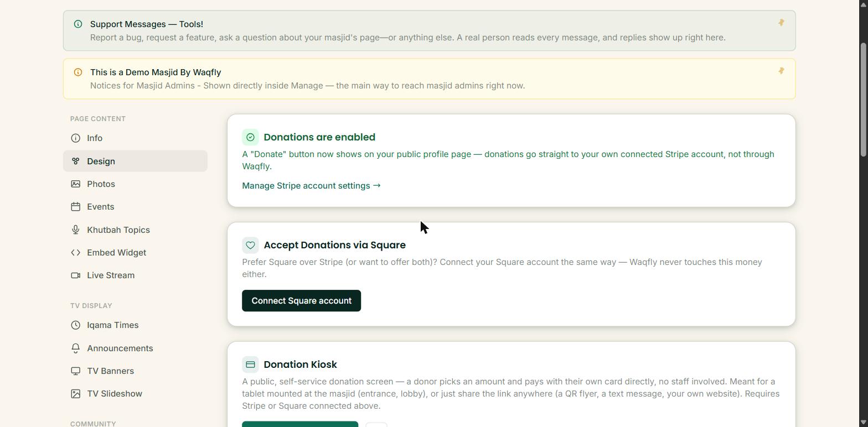The image size is (868, 427).
Task: Click the card icon beside Donation Kiosk
Action: tap(250, 364)
